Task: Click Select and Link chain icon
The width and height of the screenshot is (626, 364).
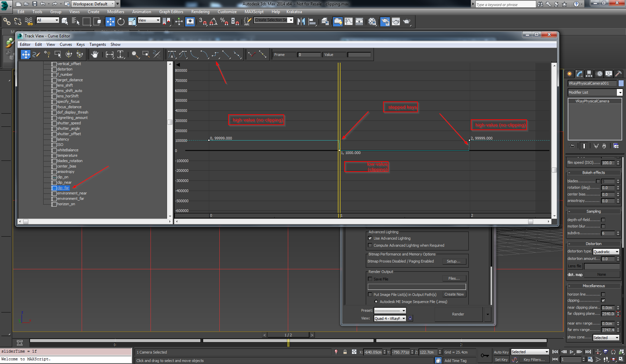Action: [x=7, y=22]
